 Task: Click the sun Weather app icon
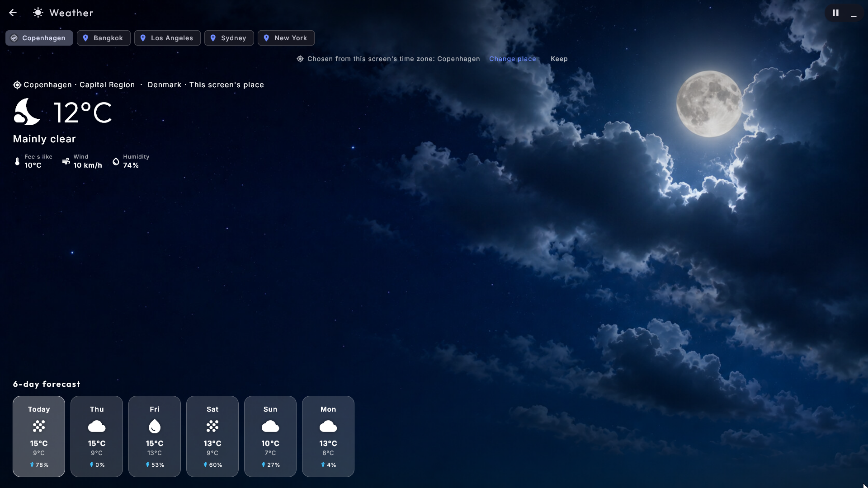(x=38, y=13)
